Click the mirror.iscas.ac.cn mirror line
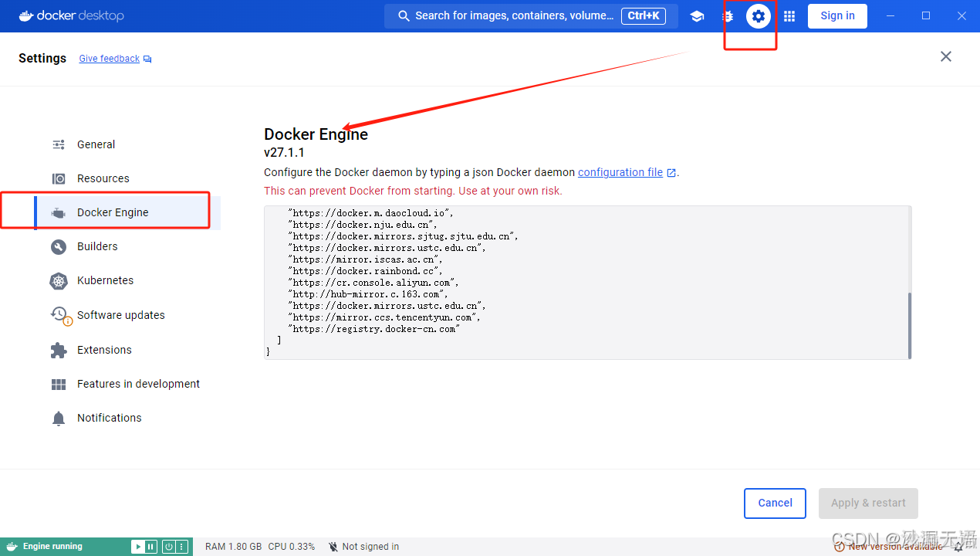Screen dimensions: 980x556 (x=365, y=259)
